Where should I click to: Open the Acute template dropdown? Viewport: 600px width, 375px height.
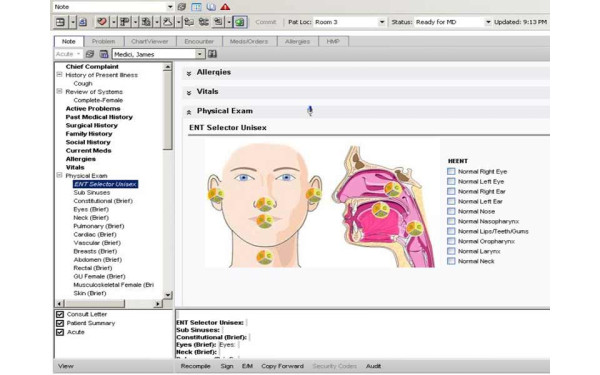pos(78,54)
